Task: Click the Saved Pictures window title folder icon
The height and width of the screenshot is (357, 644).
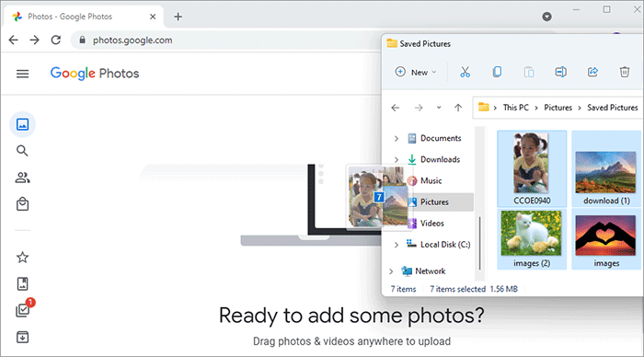Action: click(x=392, y=43)
